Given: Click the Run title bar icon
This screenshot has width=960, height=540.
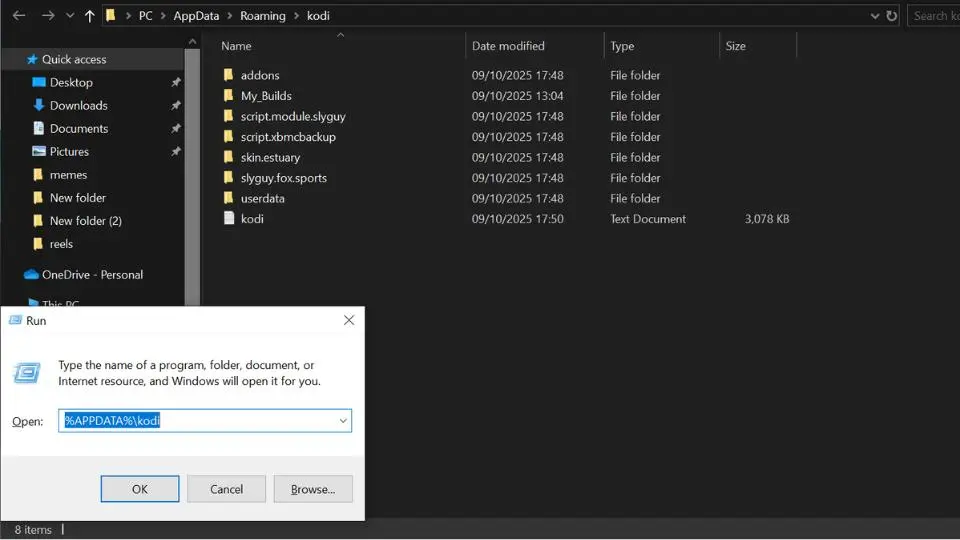Looking at the screenshot, I should pyautogui.click(x=15, y=320).
